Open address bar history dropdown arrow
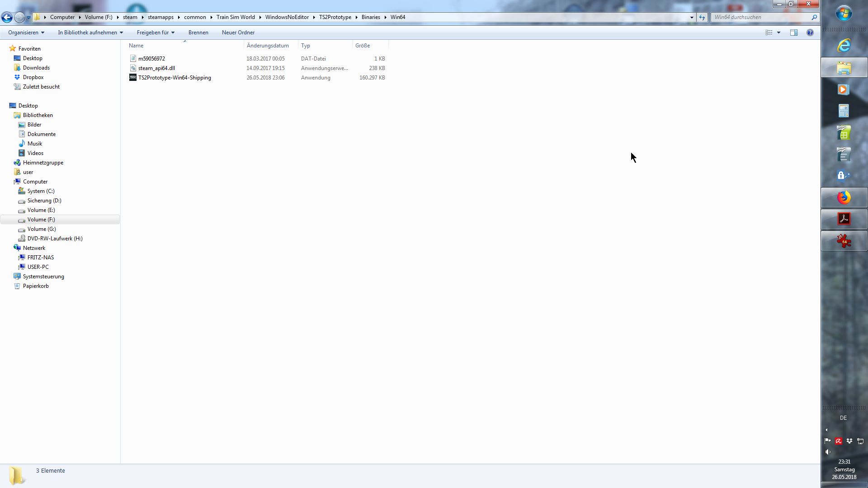868x488 pixels. tap(692, 17)
